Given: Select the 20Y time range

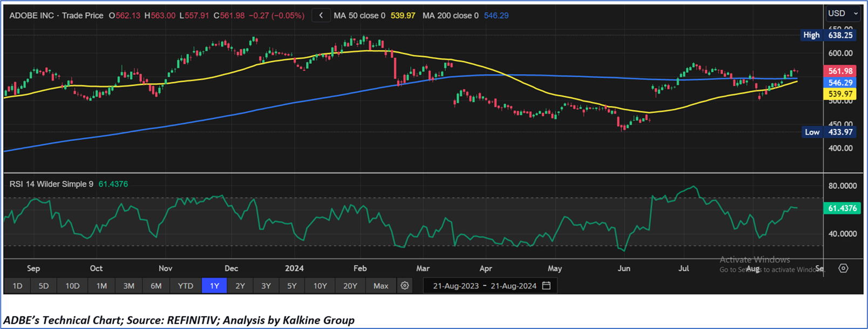Looking at the screenshot, I should pos(350,286).
